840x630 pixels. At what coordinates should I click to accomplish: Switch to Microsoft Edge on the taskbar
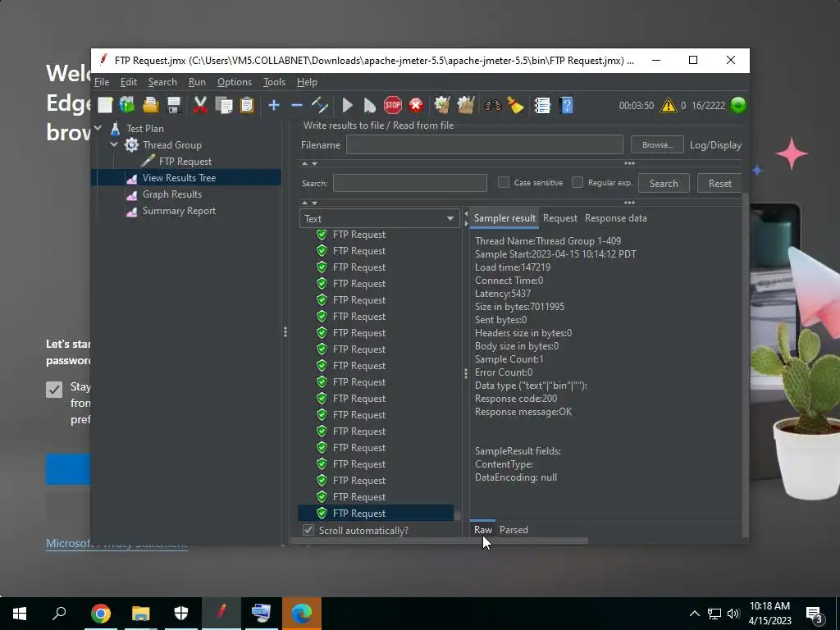pyautogui.click(x=302, y=613)
